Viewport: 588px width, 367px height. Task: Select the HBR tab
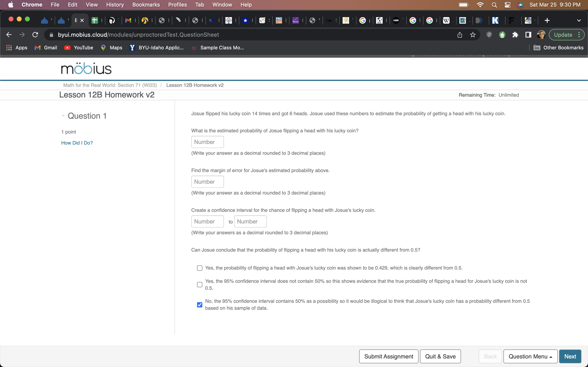[x=396, y=20]
